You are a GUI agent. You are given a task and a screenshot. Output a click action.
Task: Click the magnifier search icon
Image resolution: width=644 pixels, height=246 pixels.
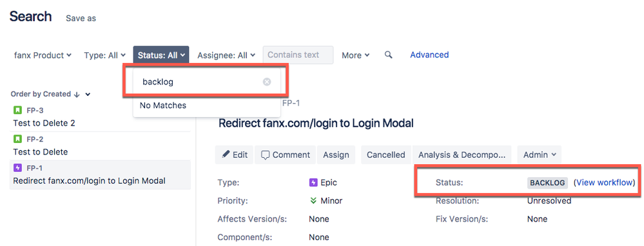click(388, 55)
